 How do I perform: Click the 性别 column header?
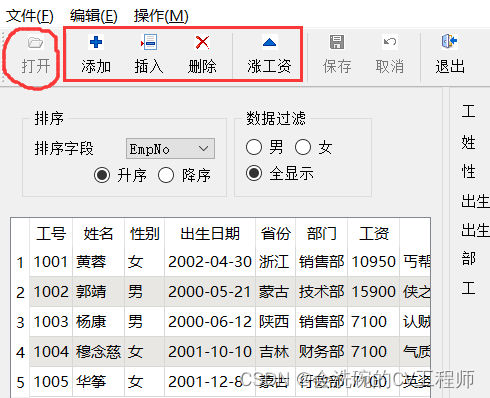(x=145, y=233)
